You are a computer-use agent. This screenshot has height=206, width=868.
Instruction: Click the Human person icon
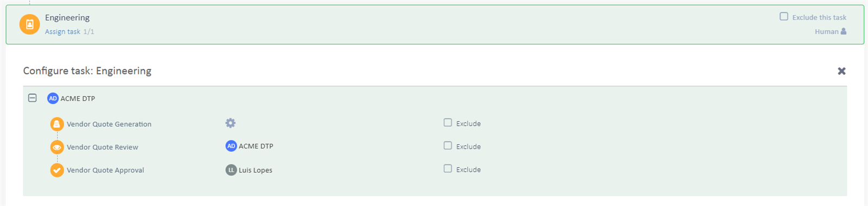[844, 31]
